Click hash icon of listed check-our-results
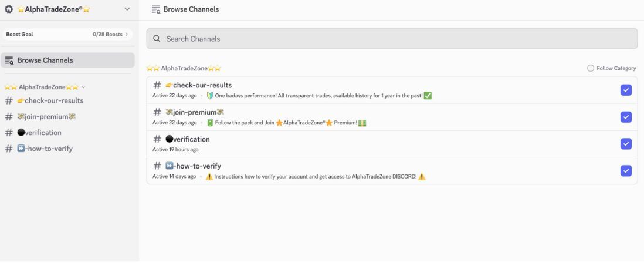 pyautogui.click(x=157, y=85)
